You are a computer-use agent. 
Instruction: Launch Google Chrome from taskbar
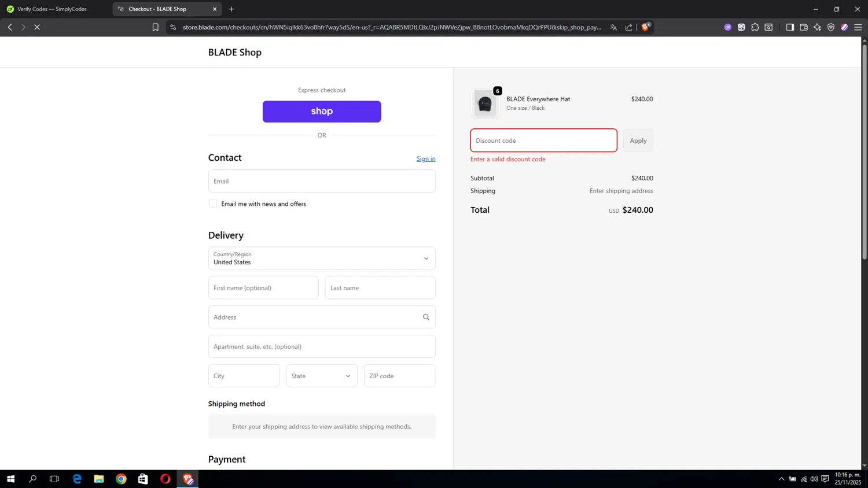(x=121, y=479)
